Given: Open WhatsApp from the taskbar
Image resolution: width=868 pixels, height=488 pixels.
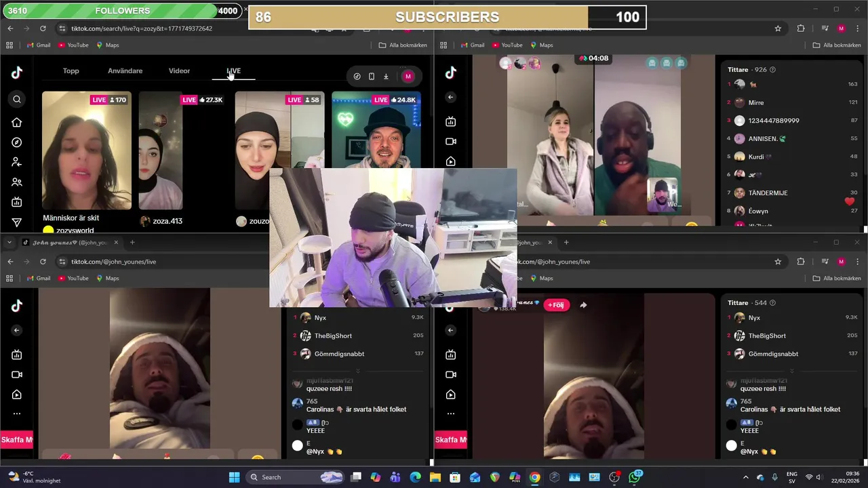Looking at the screenshot, I should click(x=634, y=477).
